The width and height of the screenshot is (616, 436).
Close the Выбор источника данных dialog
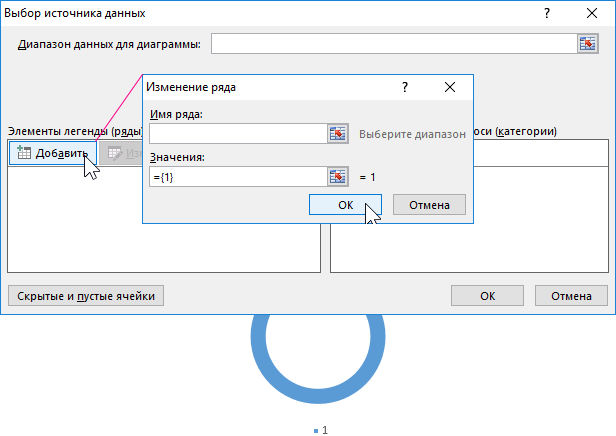pyautogui.click(x=592, y=14)
